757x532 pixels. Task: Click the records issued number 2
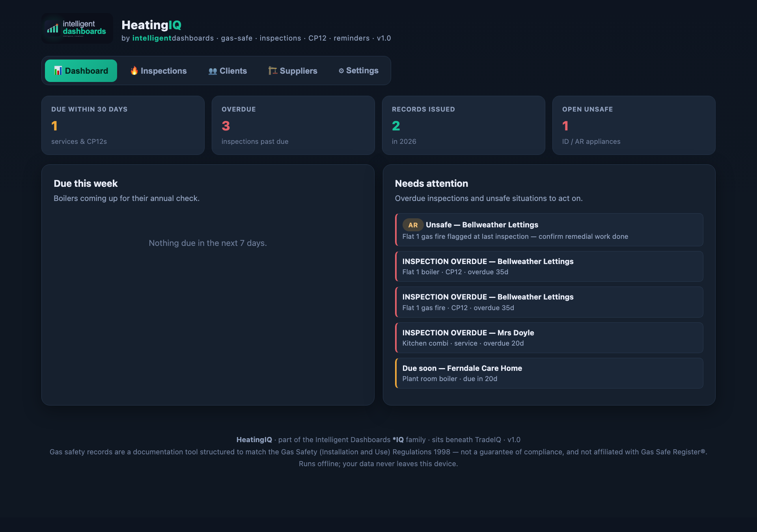[396, 126]
